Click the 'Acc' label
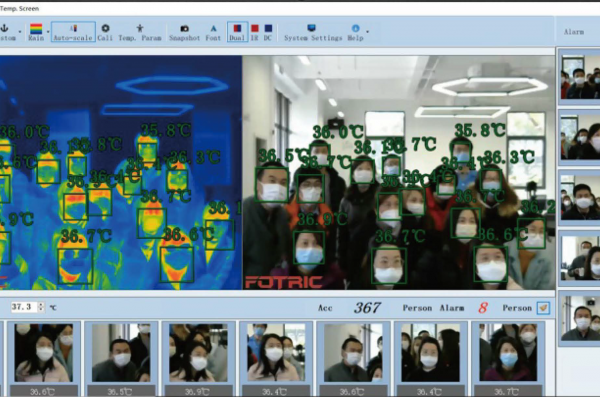Viewport: 600px width, 397px height. (x=325, y=308)
